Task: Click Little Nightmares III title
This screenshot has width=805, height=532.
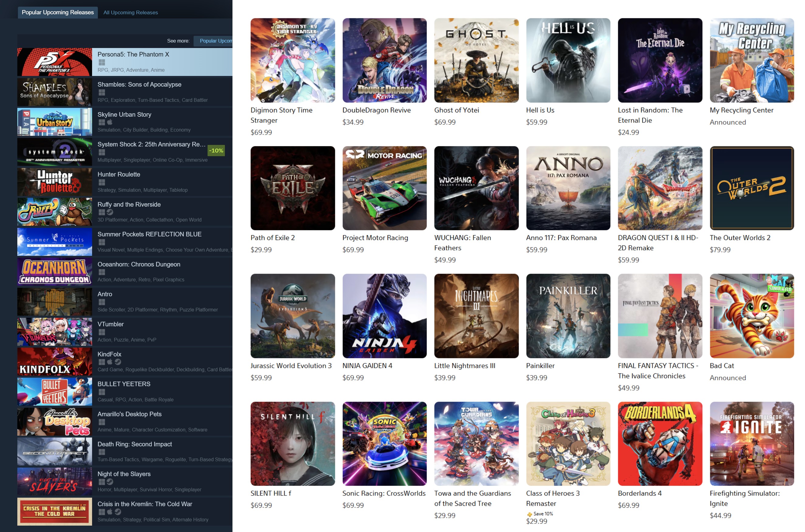Action: click(x=465, y=366)
